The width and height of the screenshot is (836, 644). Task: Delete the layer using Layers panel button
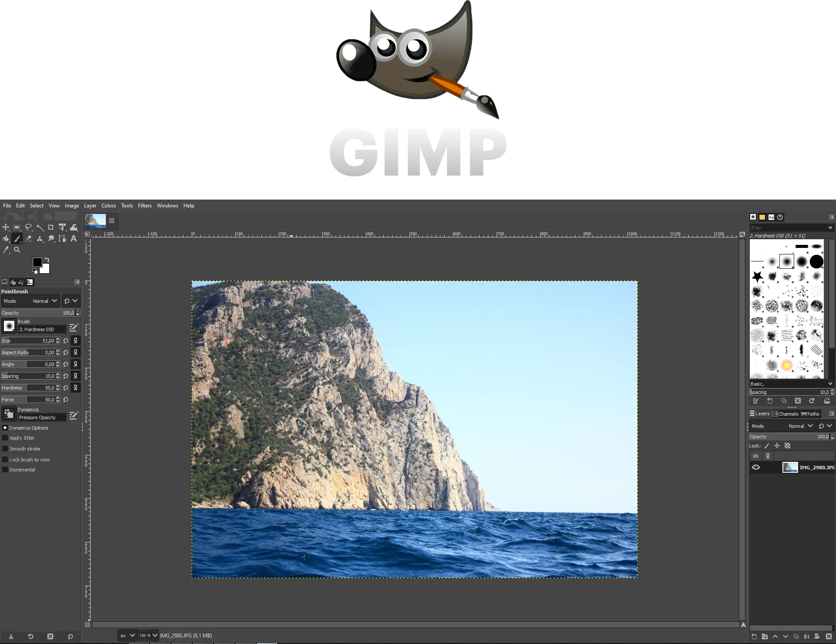point(829,636)
